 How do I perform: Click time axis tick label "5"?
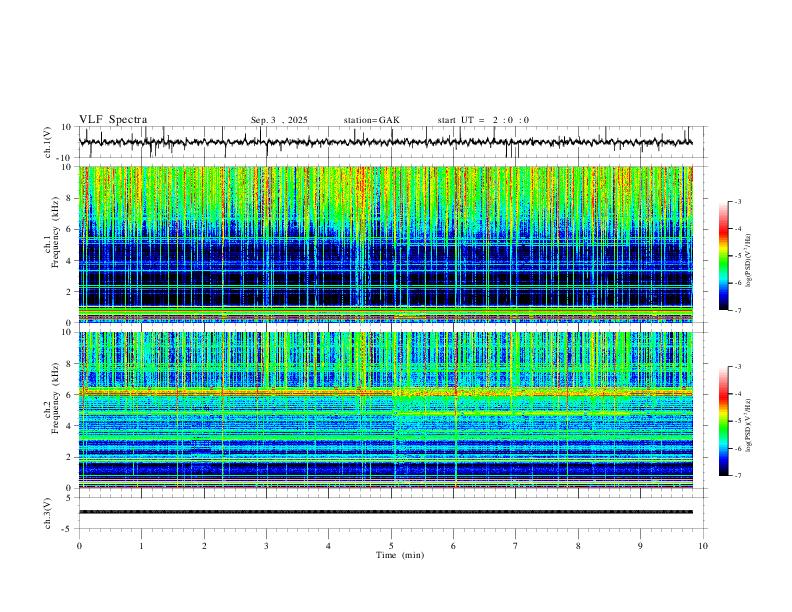[391, 546]
